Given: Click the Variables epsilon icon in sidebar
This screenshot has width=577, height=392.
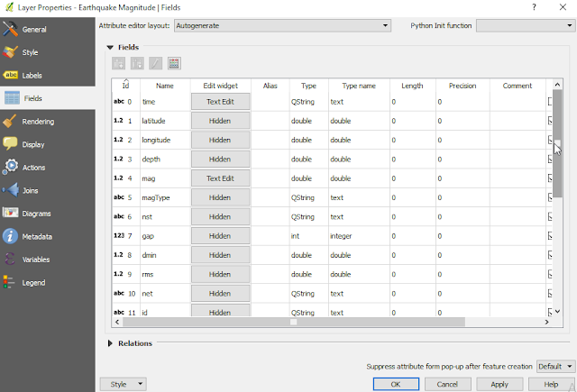Looking at the screenshot, I should (10, 259).
